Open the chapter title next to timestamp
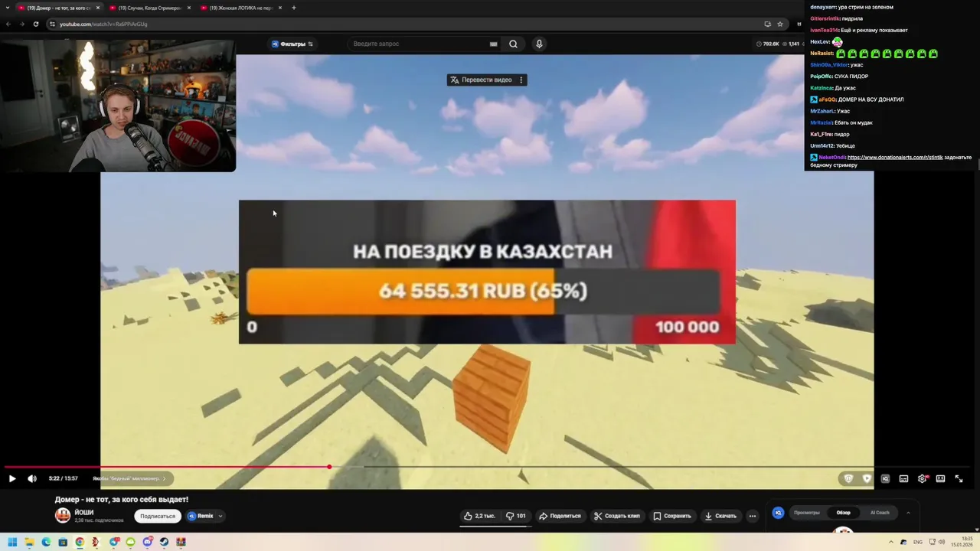 [129, 478]
